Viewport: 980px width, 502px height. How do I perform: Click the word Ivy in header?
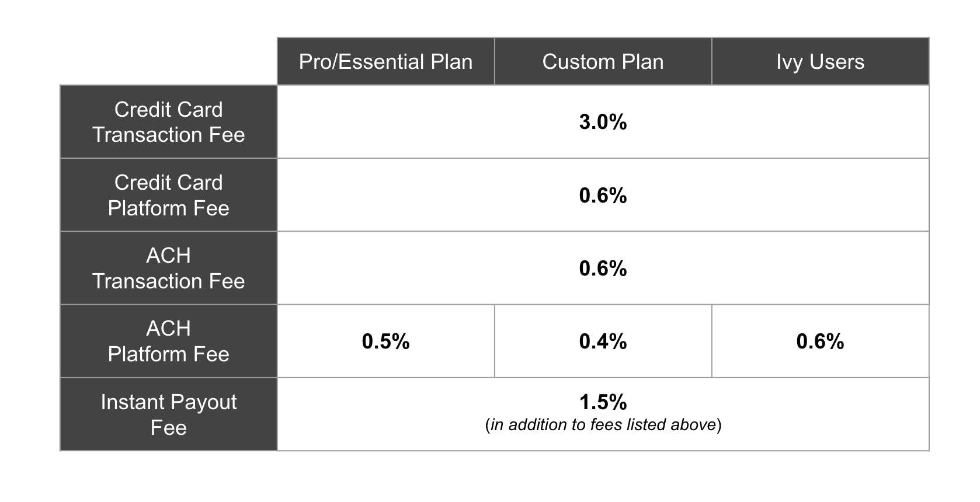pyautogui.click(x=790, y=62)
